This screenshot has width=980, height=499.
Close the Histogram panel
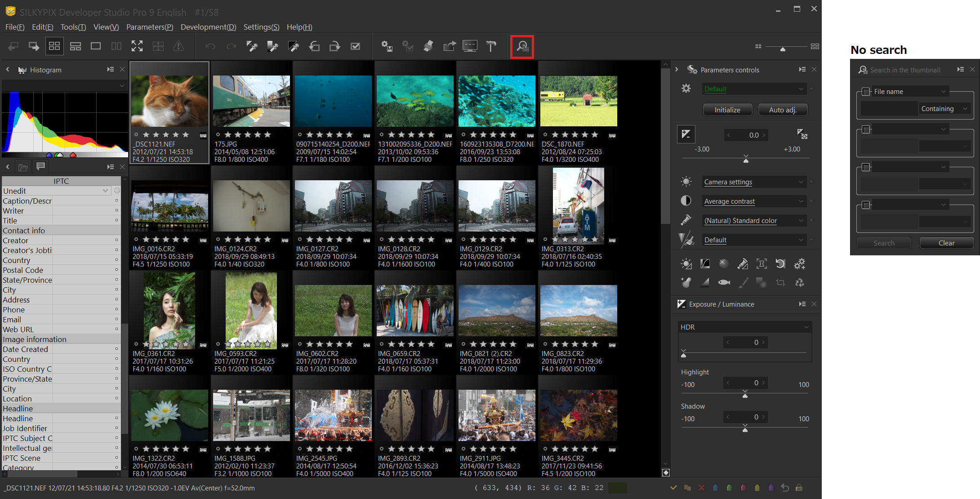click(x=122, y=70)
